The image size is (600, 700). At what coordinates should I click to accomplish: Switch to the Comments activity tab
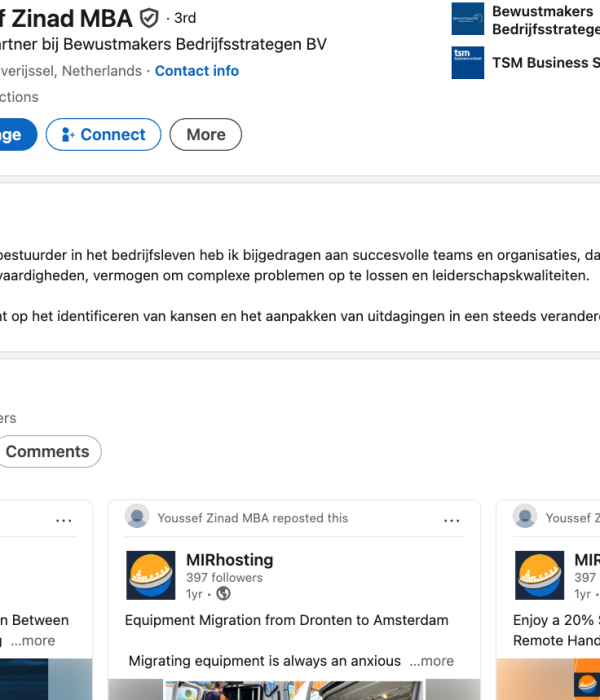[47, 452]
